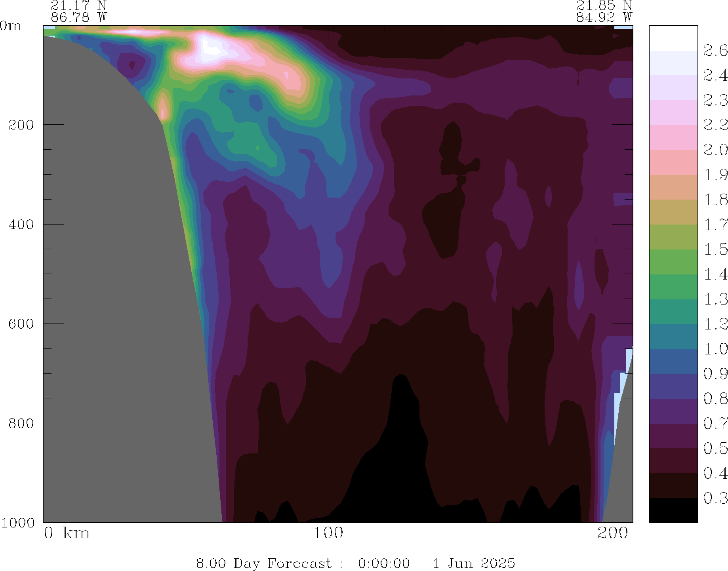Pick the blue colorbar band between 0.9 and 1.0
728x571 pixels.
(673, 361)
